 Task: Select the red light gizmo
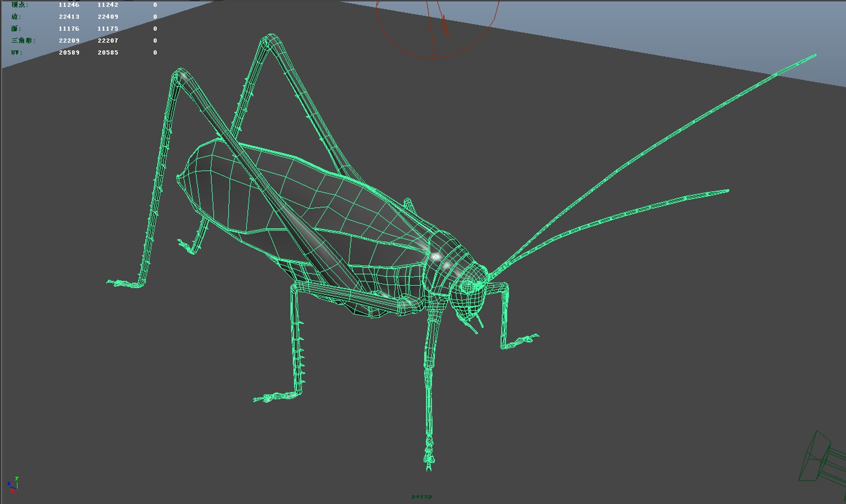[x=437, y=29]
